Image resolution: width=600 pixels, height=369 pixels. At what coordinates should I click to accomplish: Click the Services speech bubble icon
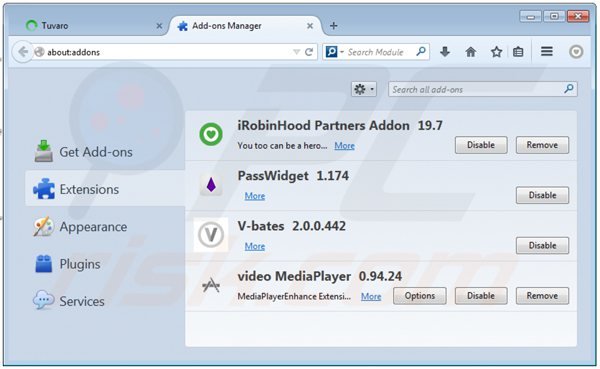[43, 300]
